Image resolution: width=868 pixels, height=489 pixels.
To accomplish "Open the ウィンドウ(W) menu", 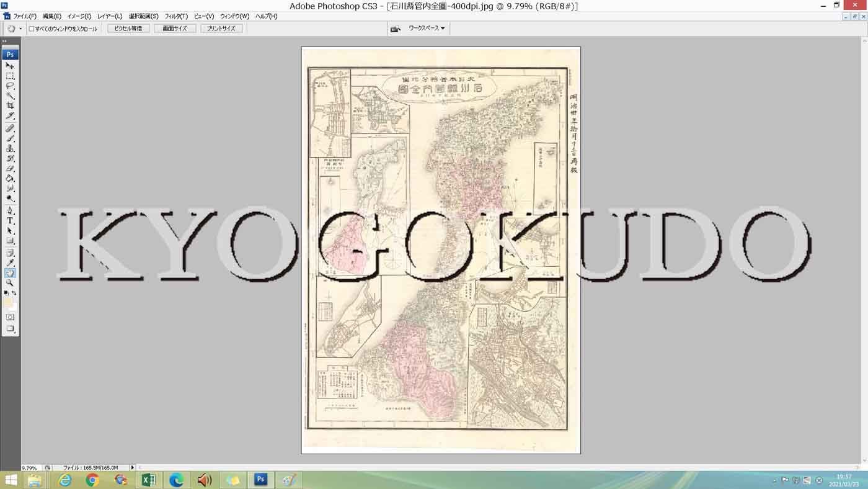I will click(x=235, y=16).
